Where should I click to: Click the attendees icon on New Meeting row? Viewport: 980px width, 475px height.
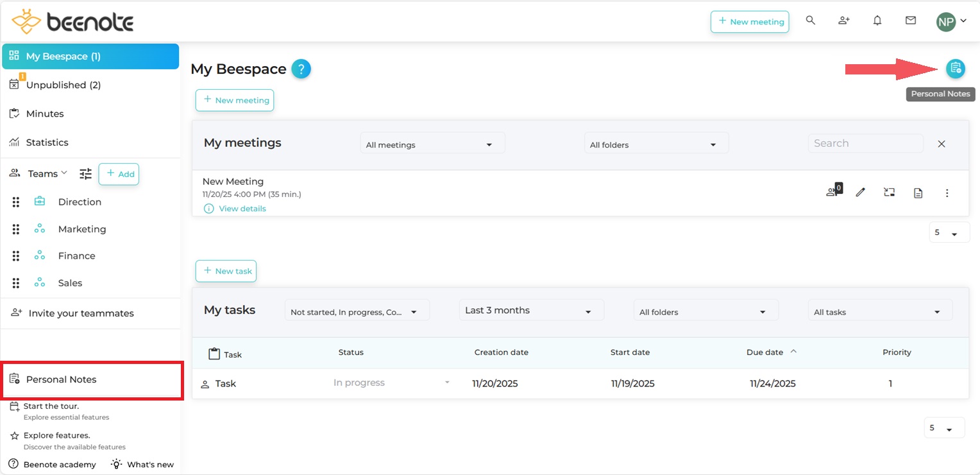point(832,191)
